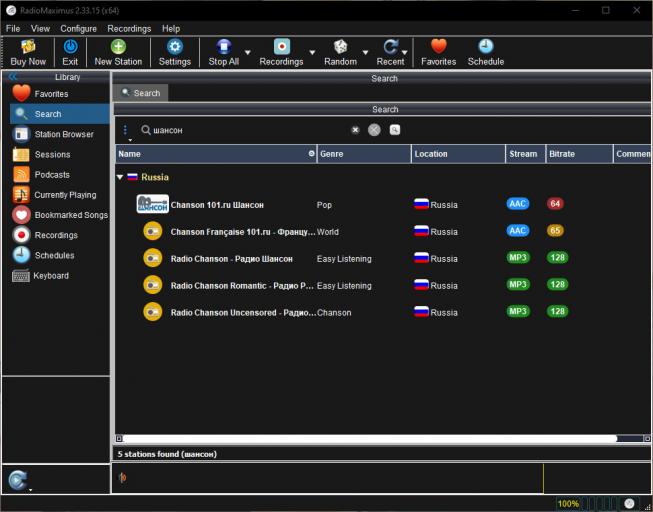Select Favorites in the Library sidebar

coord(60,94)
